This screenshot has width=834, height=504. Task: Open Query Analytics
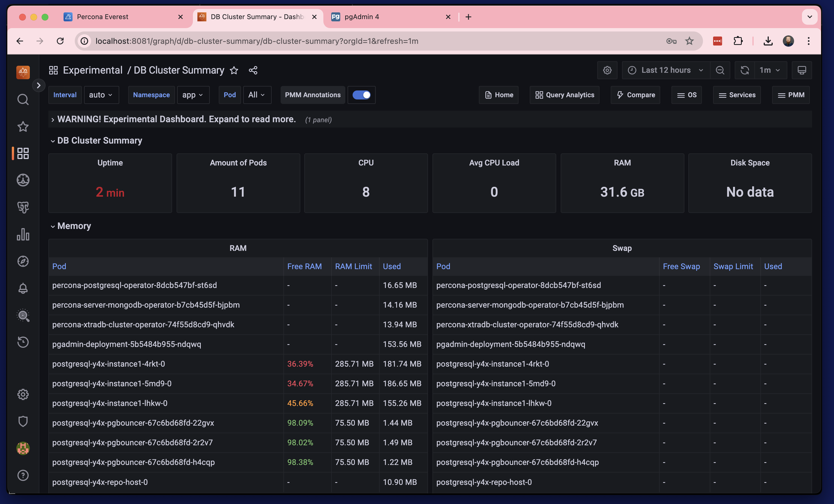[x=564, y=95]
